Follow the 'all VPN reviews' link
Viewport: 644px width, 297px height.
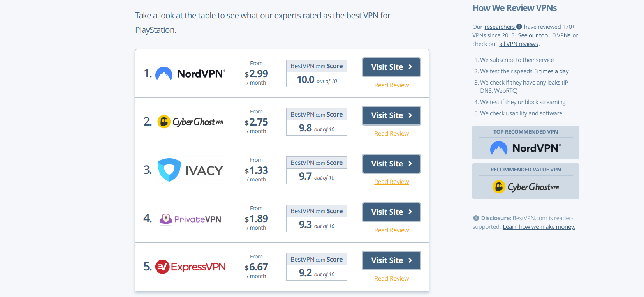519,44
